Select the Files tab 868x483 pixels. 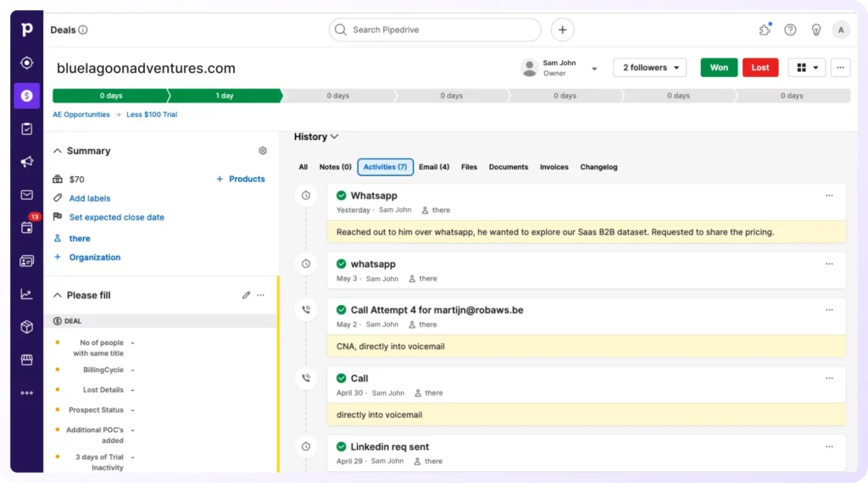tap(469, 167)
